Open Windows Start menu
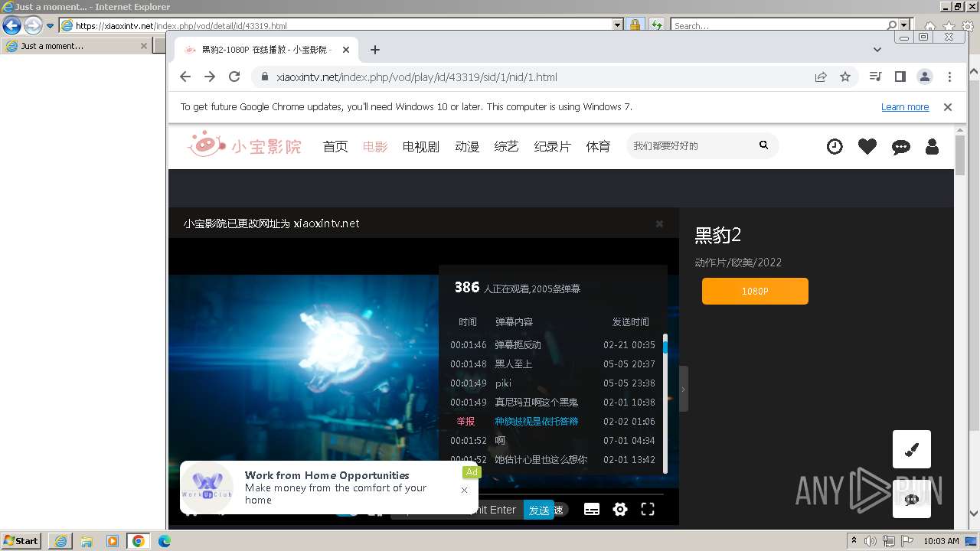The width and height of the screenshot is (980, 551). (x=21, y=541)
